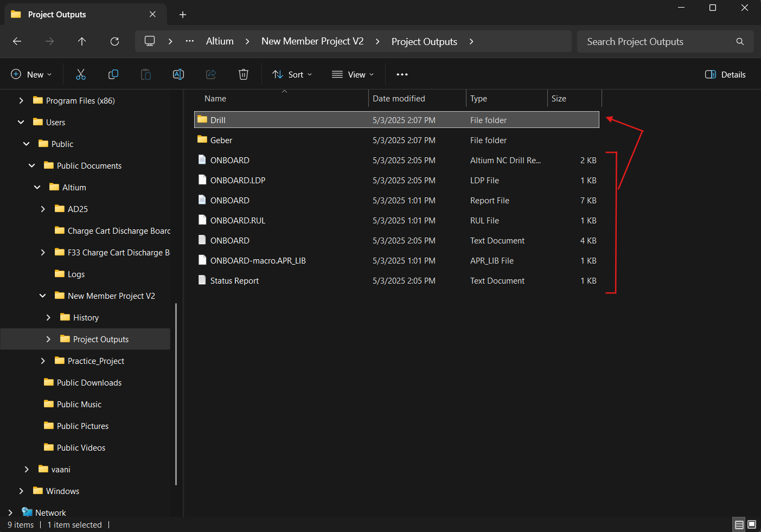761x532 pixels.
Task: Click the Network icon in navigation pane
Action: pyautogui.click(x=27, y=512)
